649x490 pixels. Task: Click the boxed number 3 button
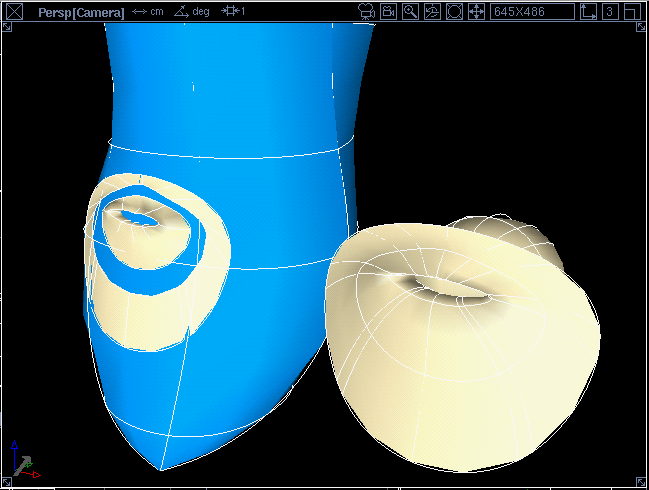(x=610, y=12)
